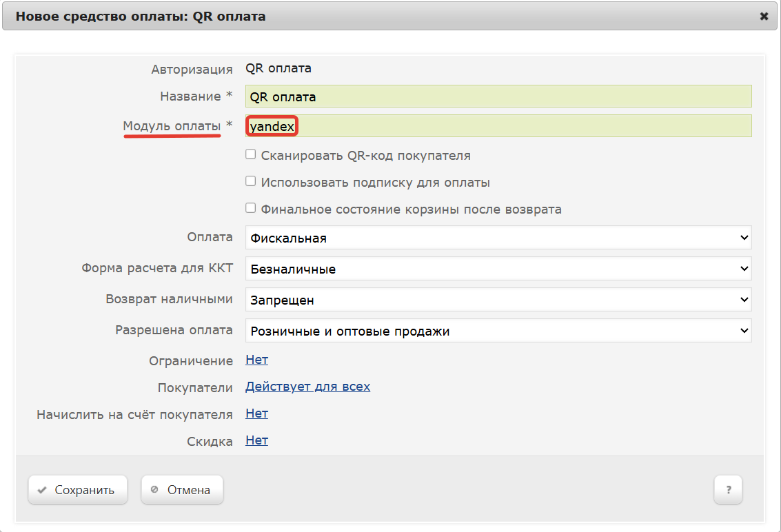This screenshot has height=532, width=781.
Task: Click the Отмена button
Action: click(x=182, y=490)
